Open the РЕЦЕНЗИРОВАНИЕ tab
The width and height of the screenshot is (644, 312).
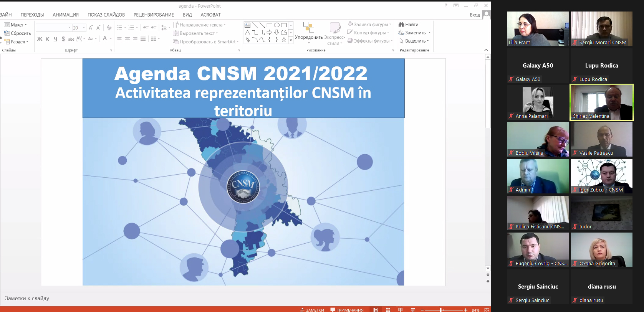[154, 15]
